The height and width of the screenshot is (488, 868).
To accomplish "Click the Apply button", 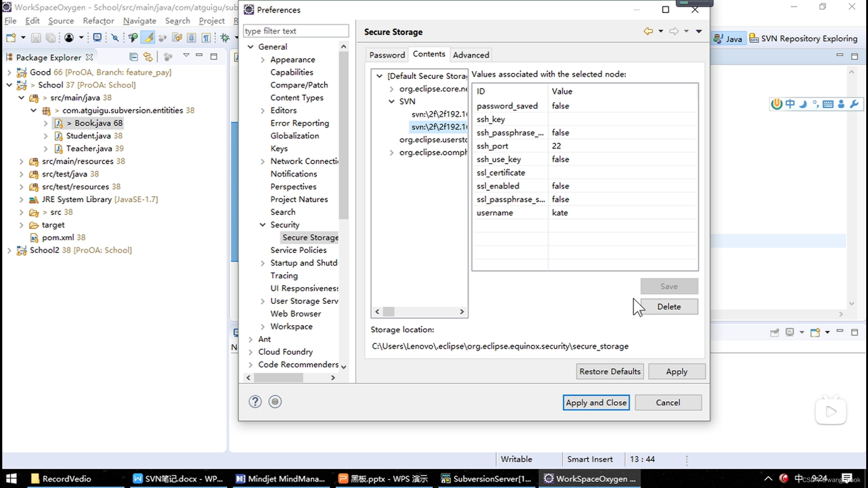I will [676, 371].
